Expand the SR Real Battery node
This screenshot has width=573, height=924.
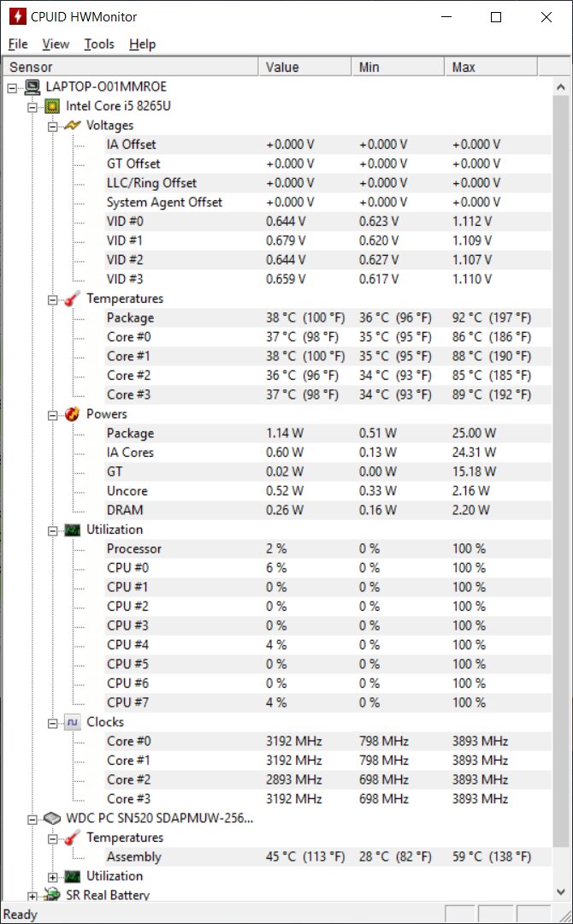32,896
